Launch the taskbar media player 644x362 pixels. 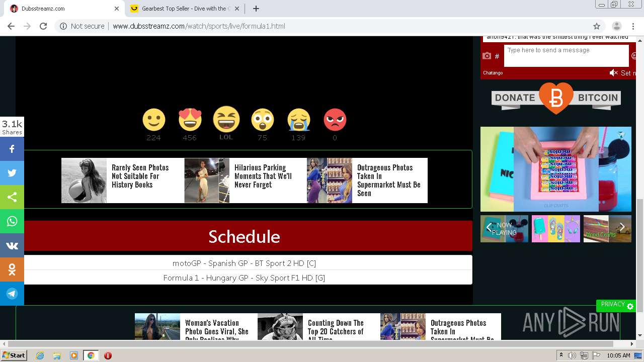(x=73, y=355)
